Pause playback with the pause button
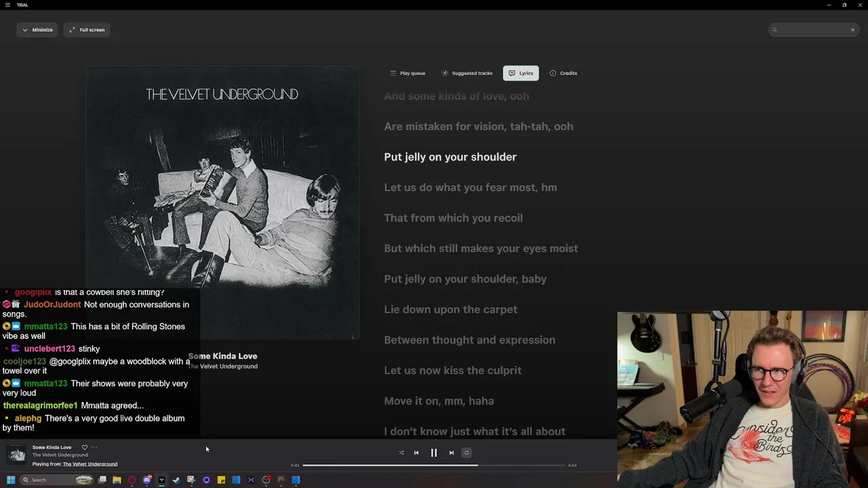Image resolution: width=868 pixels, height=488 pixels. tap(434, 453)
